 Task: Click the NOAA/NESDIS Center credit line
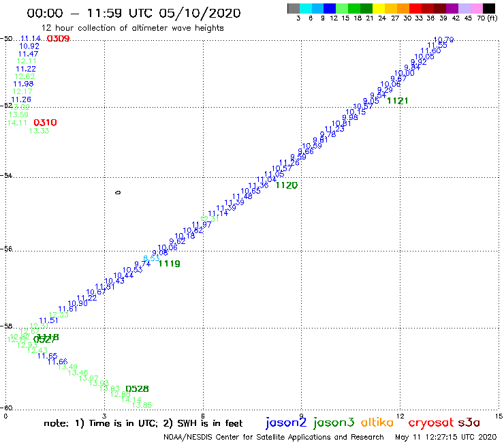click(x=274, y=437)
